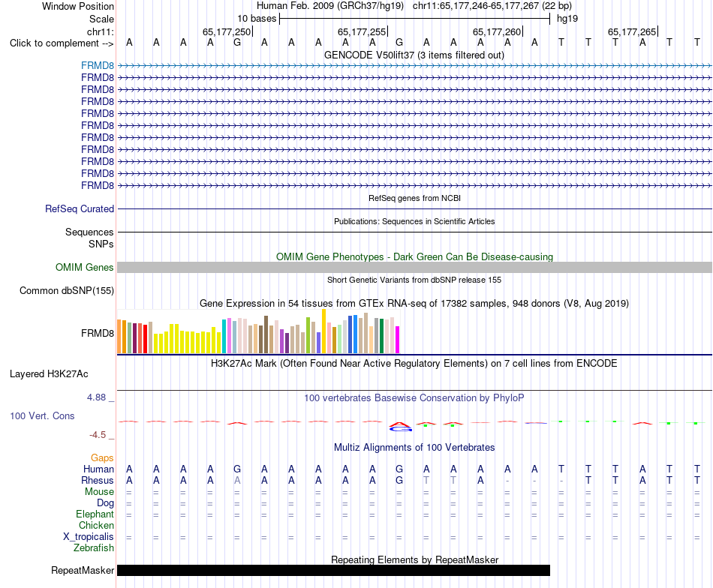
Task: Click the SNPs sub-label of Publications track
Action: [x=101, y=244]
